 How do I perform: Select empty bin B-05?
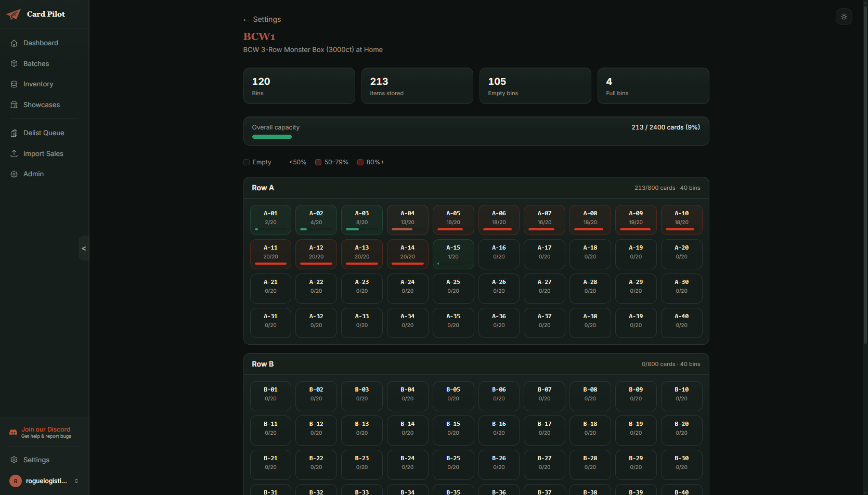pos(453,396)
